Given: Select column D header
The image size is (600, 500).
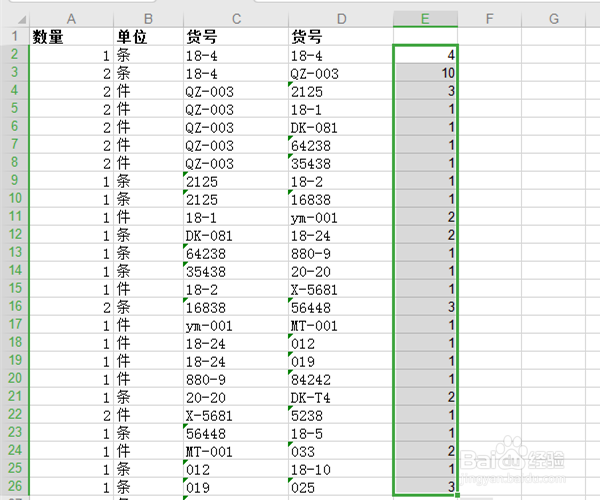Looking at the screenshot, I should tap(341, 19).
